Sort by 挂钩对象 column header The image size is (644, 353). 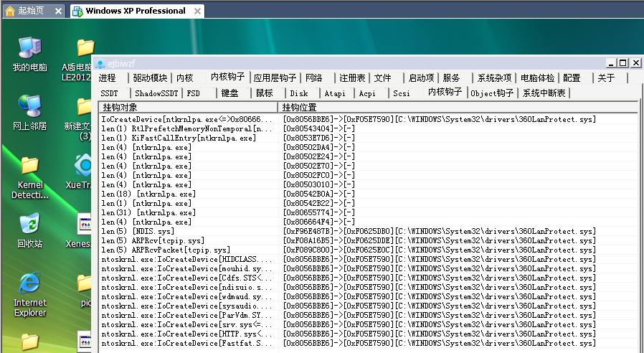(x=188, y=107)
